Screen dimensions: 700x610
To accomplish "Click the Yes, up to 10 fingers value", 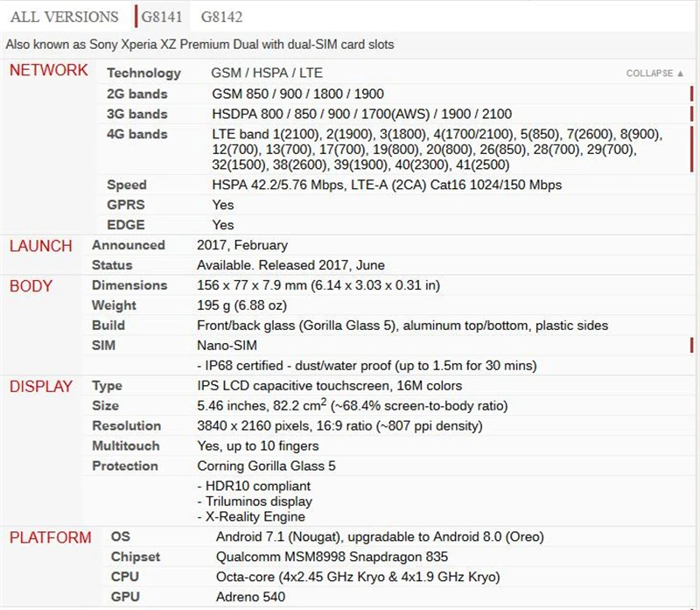I will [258, 446].
